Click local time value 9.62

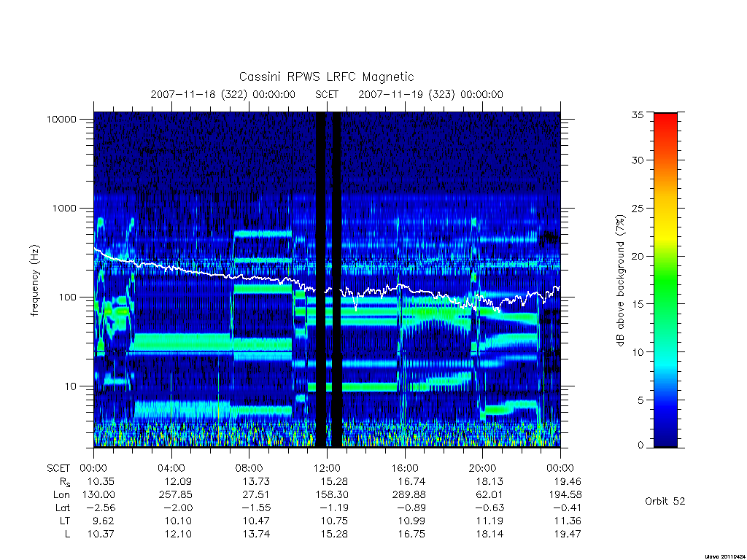104,521
